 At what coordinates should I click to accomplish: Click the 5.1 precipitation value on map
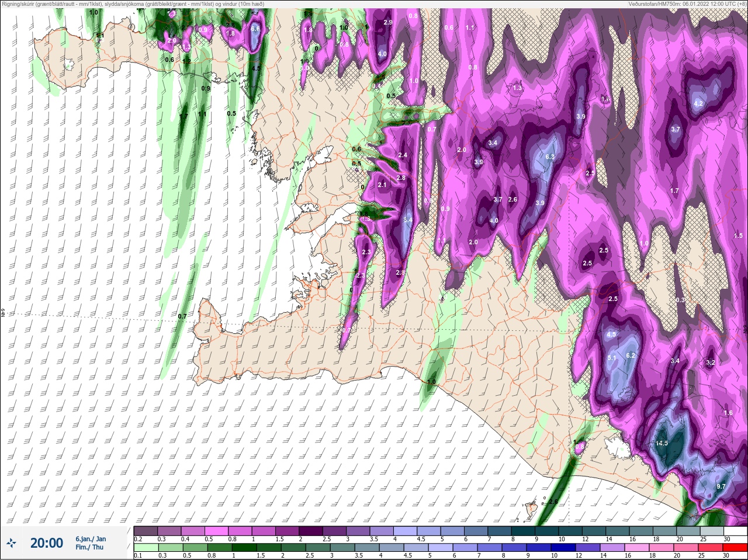(x=612, y=358)
